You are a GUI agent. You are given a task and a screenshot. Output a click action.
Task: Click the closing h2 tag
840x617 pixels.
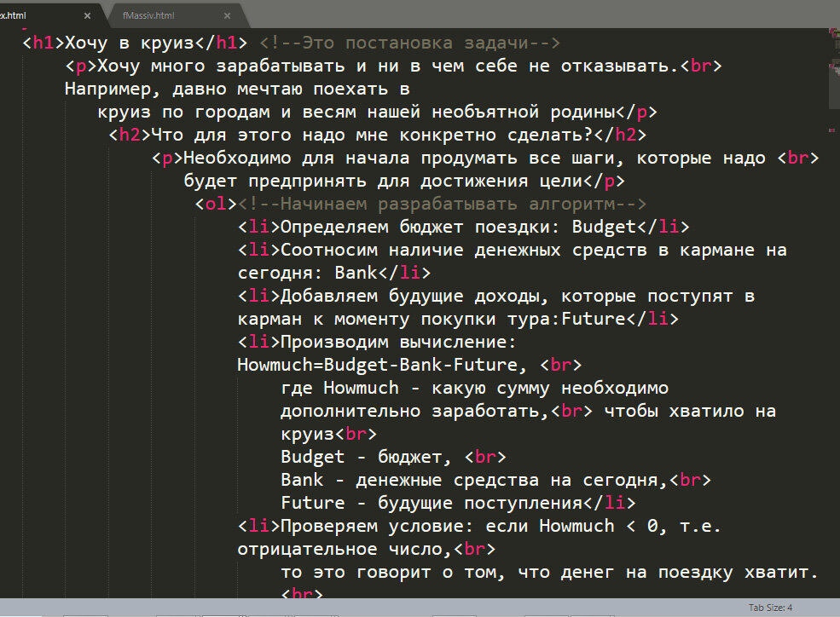pyautogui.click(x=620, y=135)
